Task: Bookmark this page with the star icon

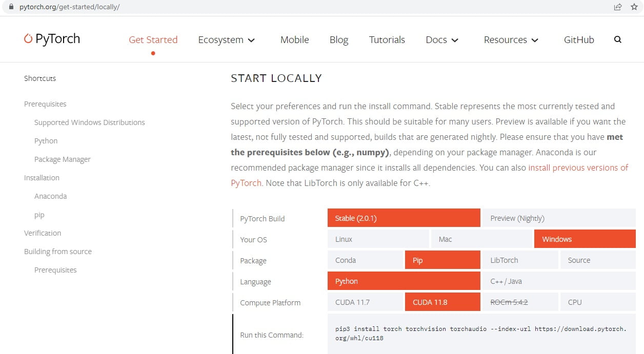Action: [x=634, y=7]
